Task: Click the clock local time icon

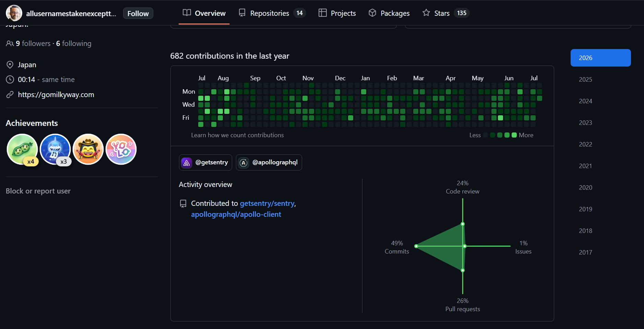Action: point(10,80)
